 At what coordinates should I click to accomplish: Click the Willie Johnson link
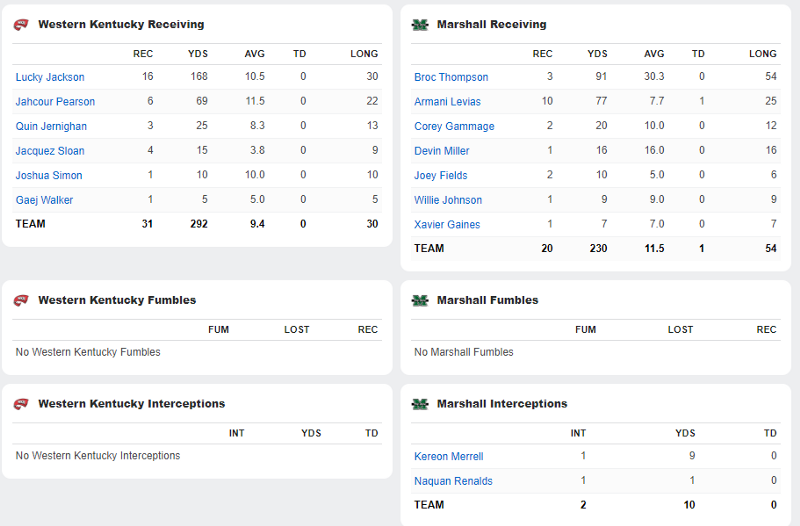(448, 199)
